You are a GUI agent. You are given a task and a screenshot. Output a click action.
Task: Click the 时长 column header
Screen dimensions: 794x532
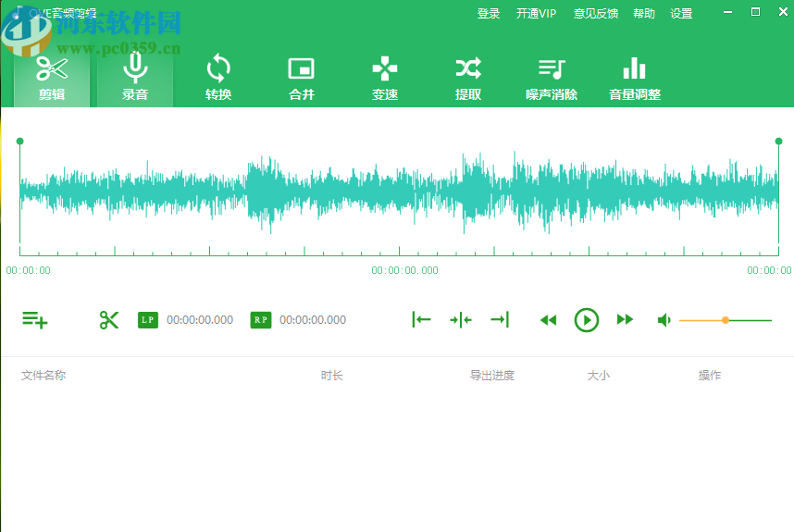click(x=331, y=375)
